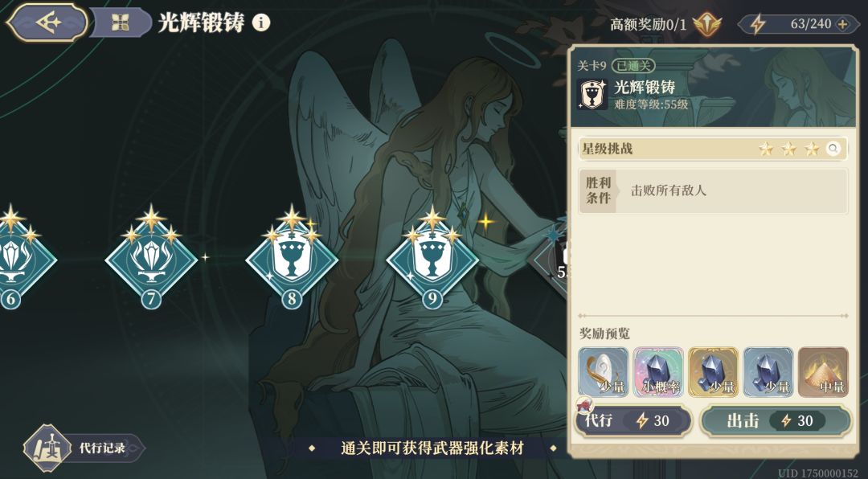Select stage 9 chalice node
The width and height of the screenshot is (868, 479).
pos(432,260)
